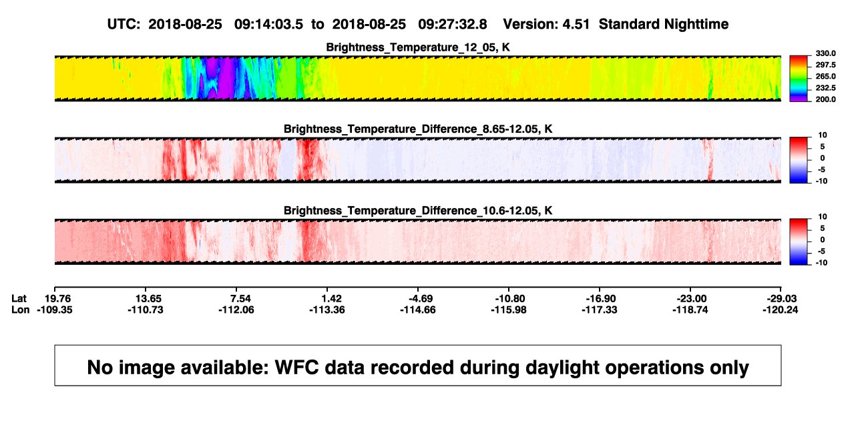Screen dimensions: 868x445
Task: Click the Brightness_Temperature_Difference_10.6-12.05 plot title
Action: coord(418,211)
